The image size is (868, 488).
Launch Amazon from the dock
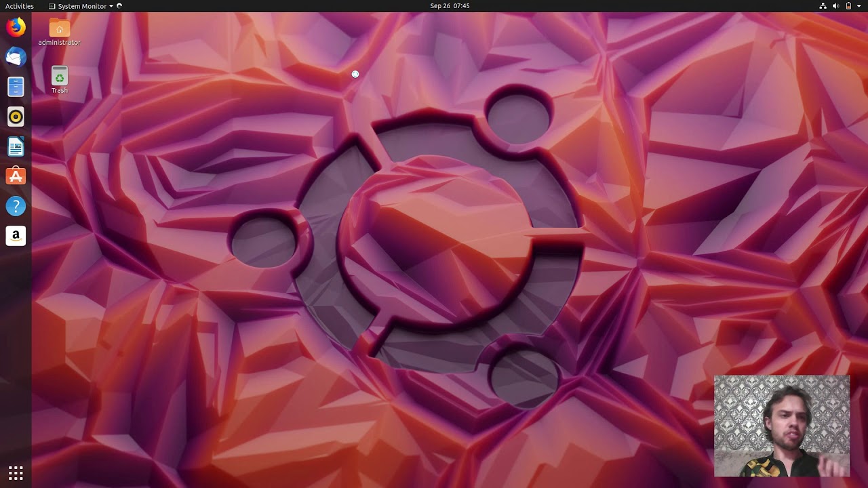point(16,236)
